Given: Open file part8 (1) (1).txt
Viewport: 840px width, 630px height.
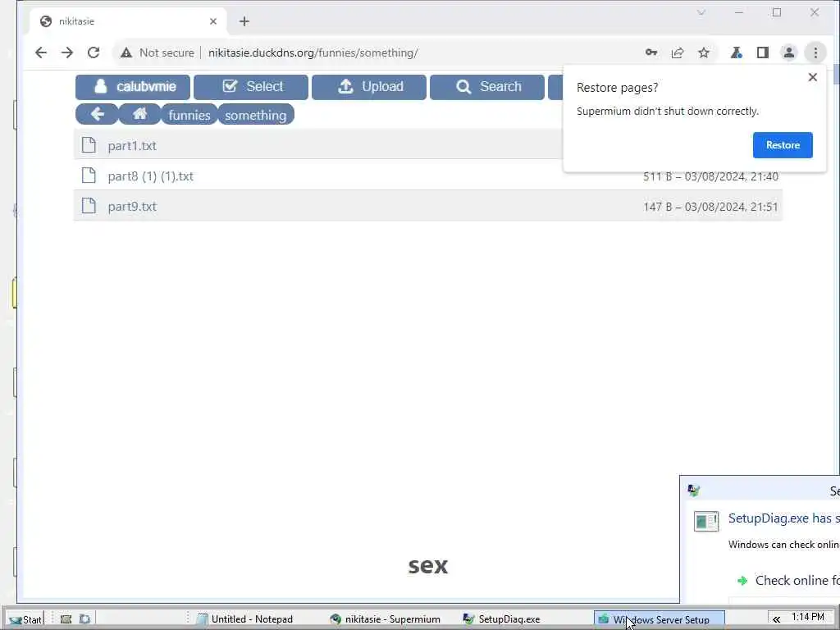Looking at the screenshot, I should click(x=151, y=176).
